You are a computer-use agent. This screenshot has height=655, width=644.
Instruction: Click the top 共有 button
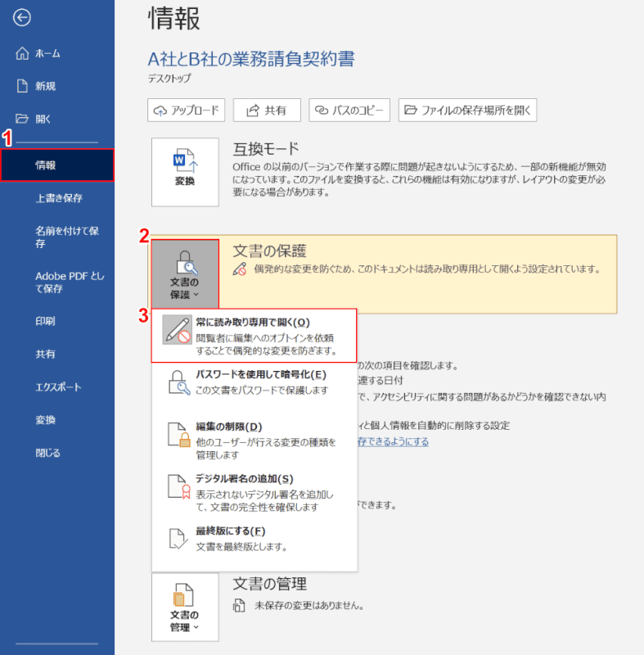[x=267, y=111]
